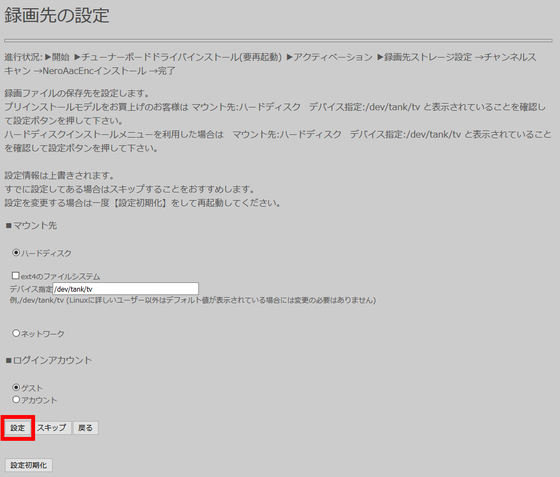Click the ハードディスク option label
This screenshot has width=560, height=477.
point(46,253)
